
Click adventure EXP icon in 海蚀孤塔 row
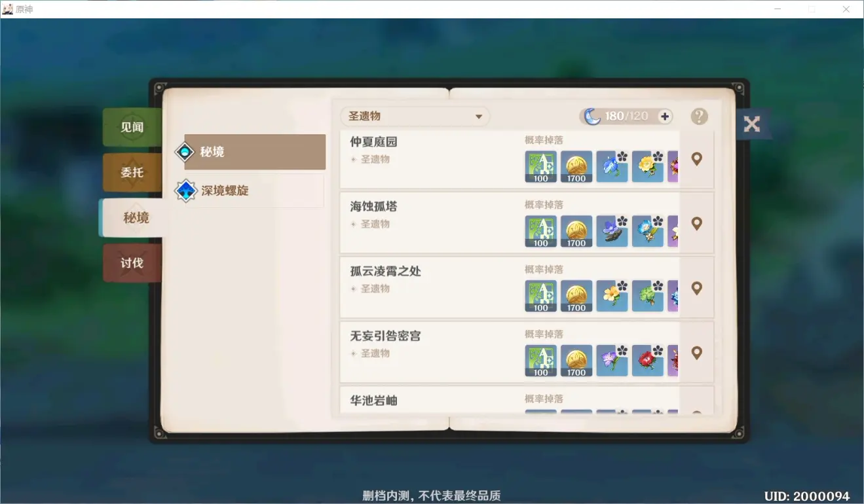541,232
